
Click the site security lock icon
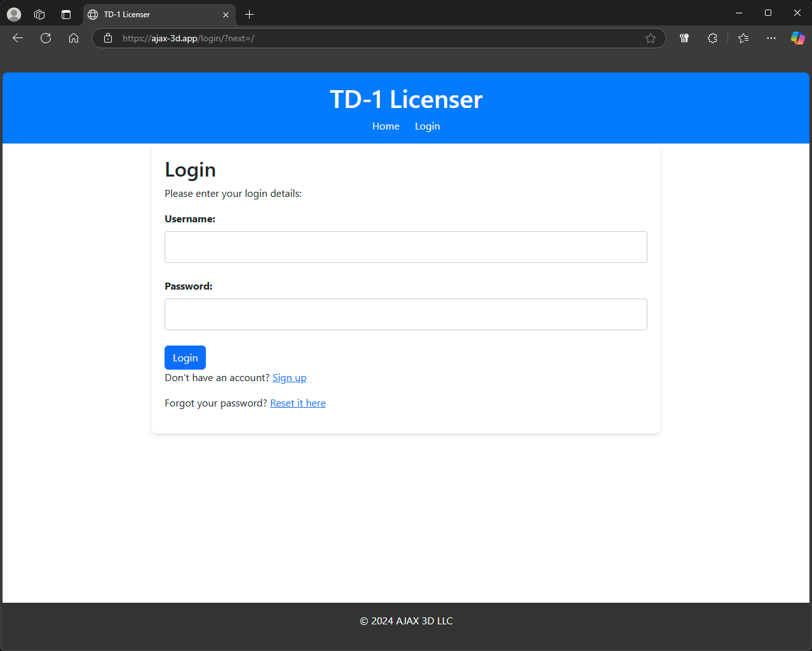tap(108, 38)
